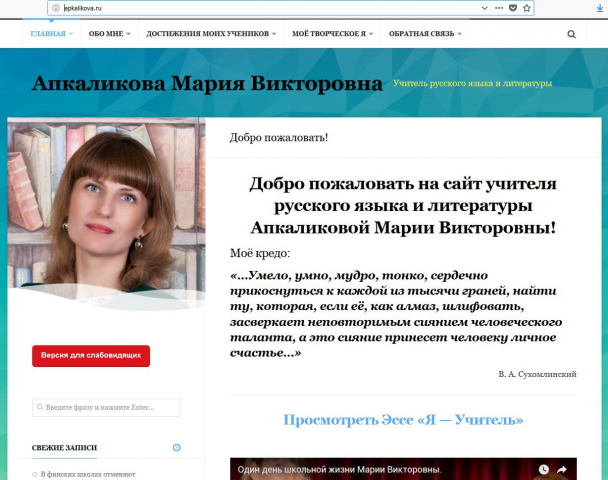This screenshot has width=608, height=480.
Task: Click the Версия для слабовидящих button
Action: pyautogui.click(x=91, y=356)
